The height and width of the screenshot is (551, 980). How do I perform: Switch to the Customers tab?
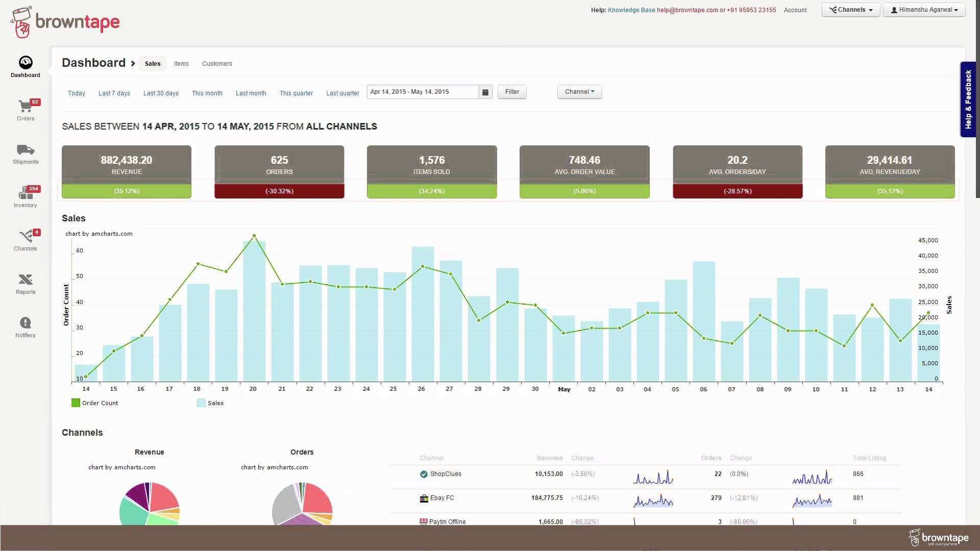tap(217, 64)
